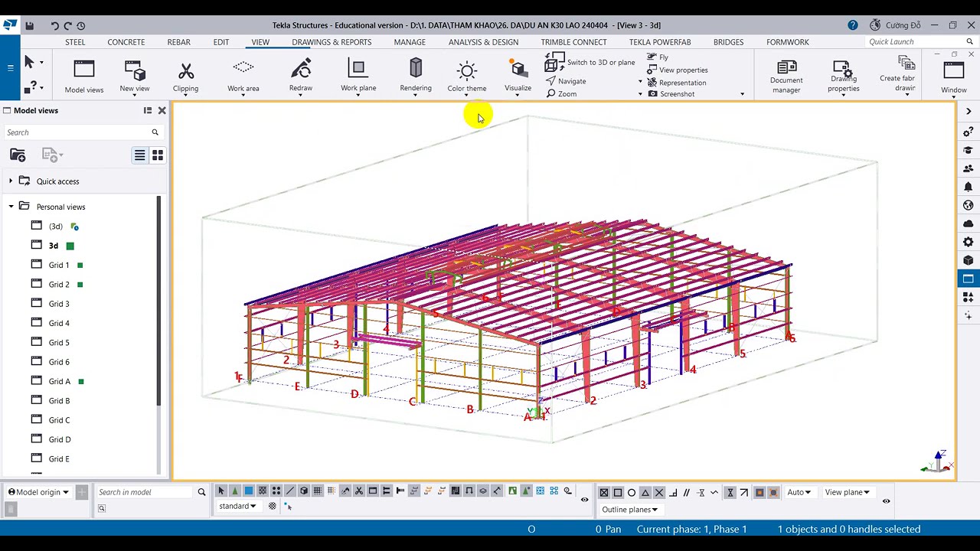Collapse the Personal views folder

click(11, 207)
